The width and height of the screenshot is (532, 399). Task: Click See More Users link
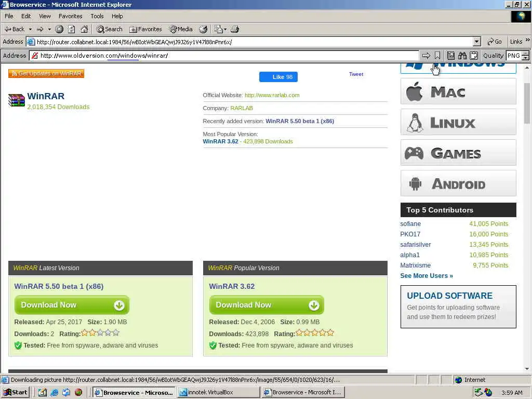427,276
